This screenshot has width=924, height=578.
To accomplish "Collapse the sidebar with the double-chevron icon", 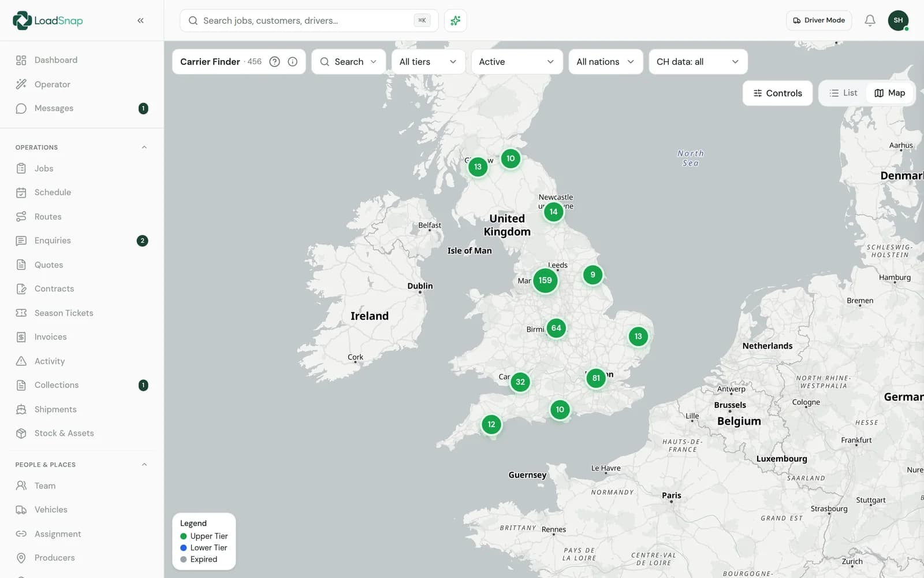I will pyautogui.click(x=140, y=21).
